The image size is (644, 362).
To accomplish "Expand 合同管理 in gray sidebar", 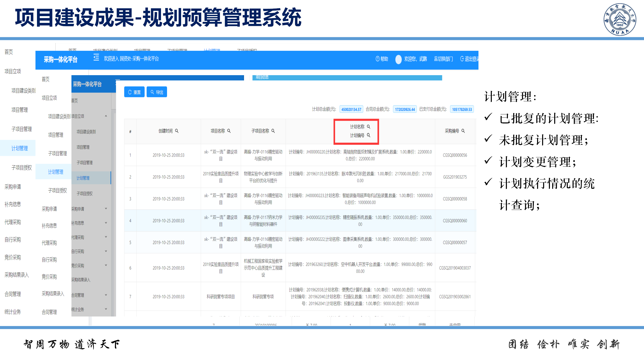I will 106,295.
